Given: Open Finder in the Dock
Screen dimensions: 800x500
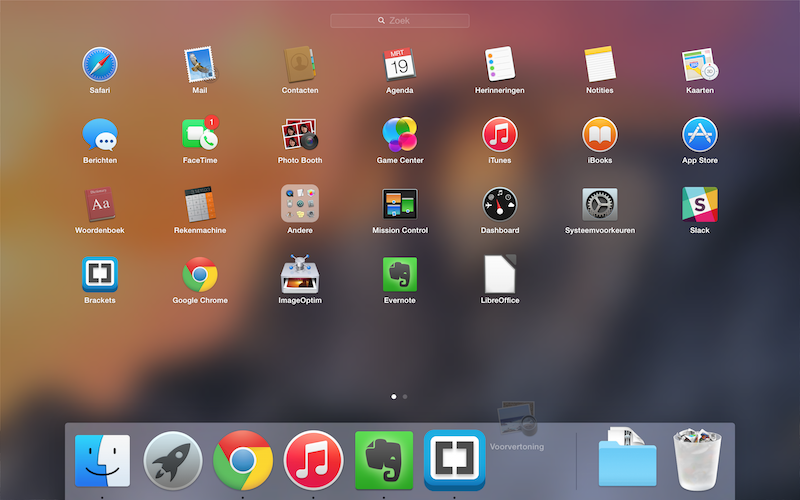Looking at the screenshot, I should click(x=103, y=461).
